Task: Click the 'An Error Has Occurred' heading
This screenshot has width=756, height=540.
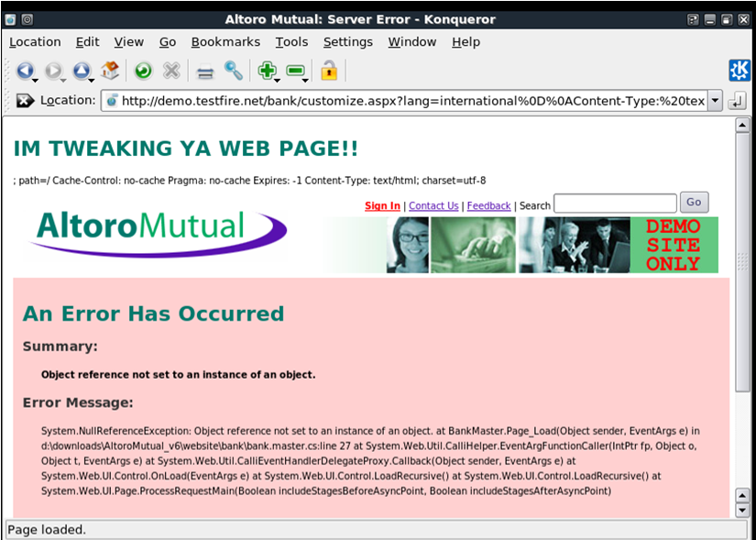Action: tap(153, 314)
